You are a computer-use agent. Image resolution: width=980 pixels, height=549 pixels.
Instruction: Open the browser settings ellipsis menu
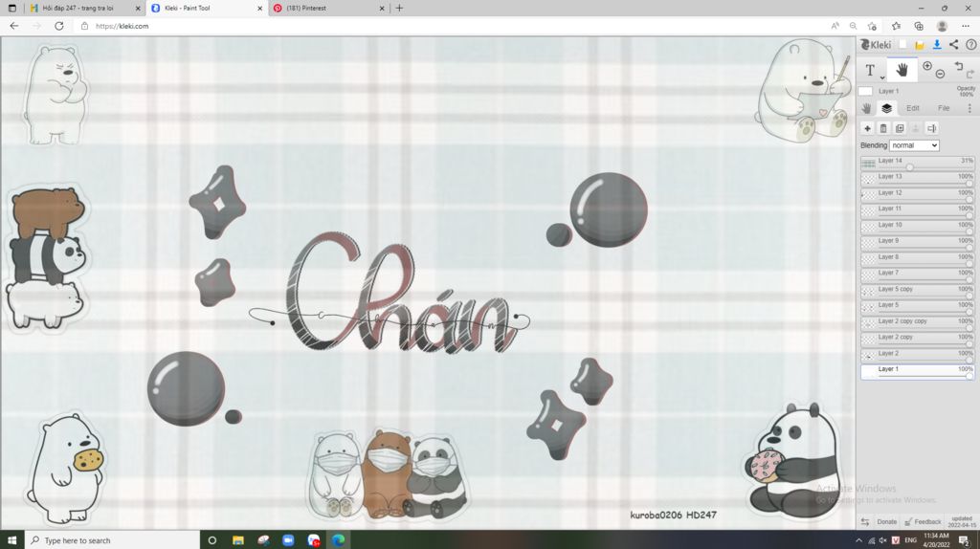pyautogui.click(x=966, y=26)
